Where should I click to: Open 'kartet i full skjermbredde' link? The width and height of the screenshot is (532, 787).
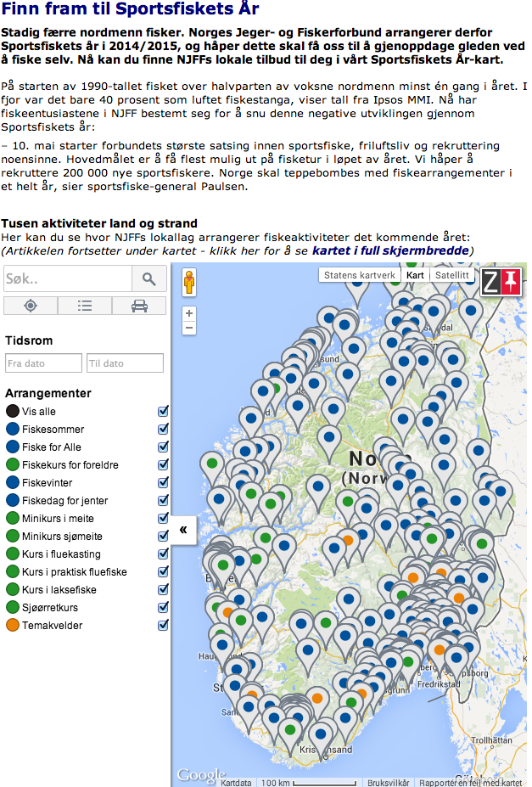tap(390, 250)
